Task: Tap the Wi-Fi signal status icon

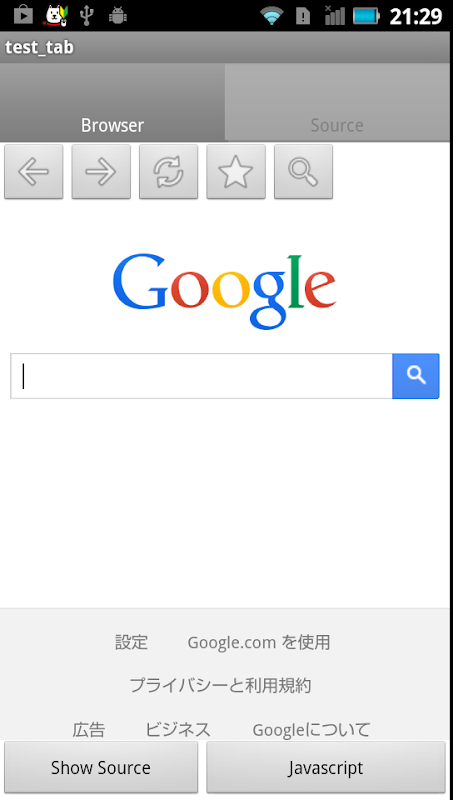Action: [x=272, y=16]
